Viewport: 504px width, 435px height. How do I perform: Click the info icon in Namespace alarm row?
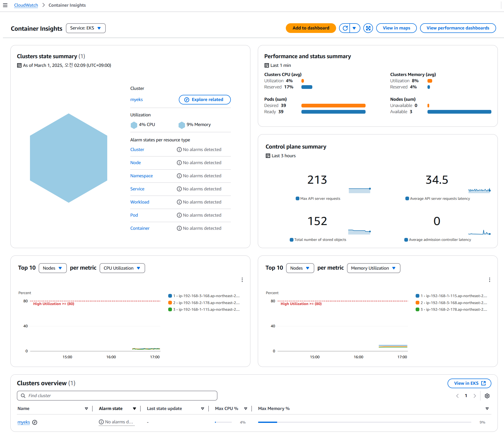point(179,176)
